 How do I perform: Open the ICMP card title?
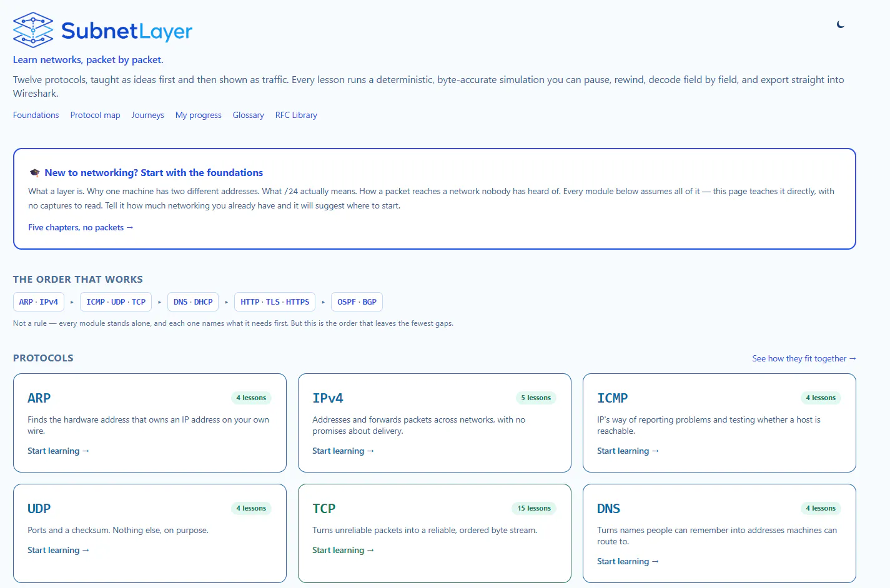coord(612,398)
